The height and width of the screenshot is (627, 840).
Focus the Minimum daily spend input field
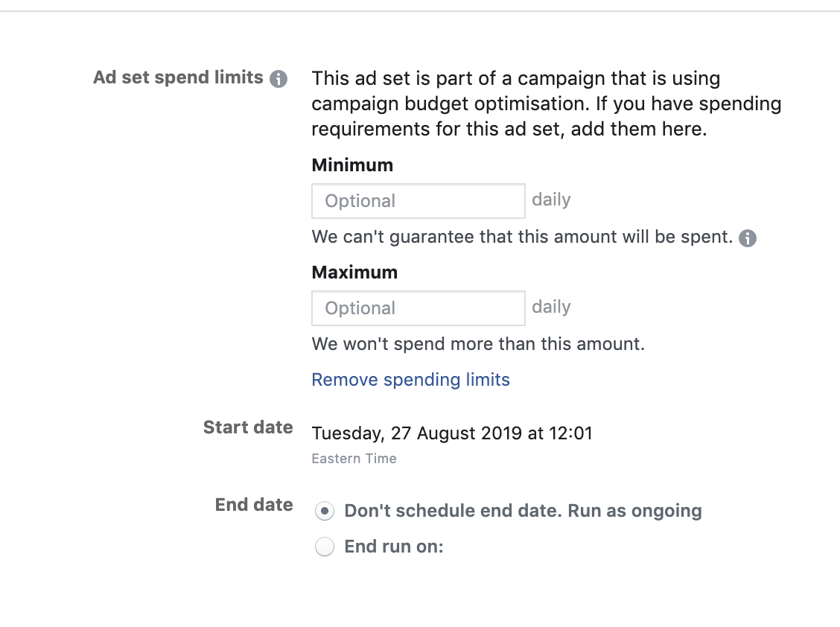tap(419, 201)
